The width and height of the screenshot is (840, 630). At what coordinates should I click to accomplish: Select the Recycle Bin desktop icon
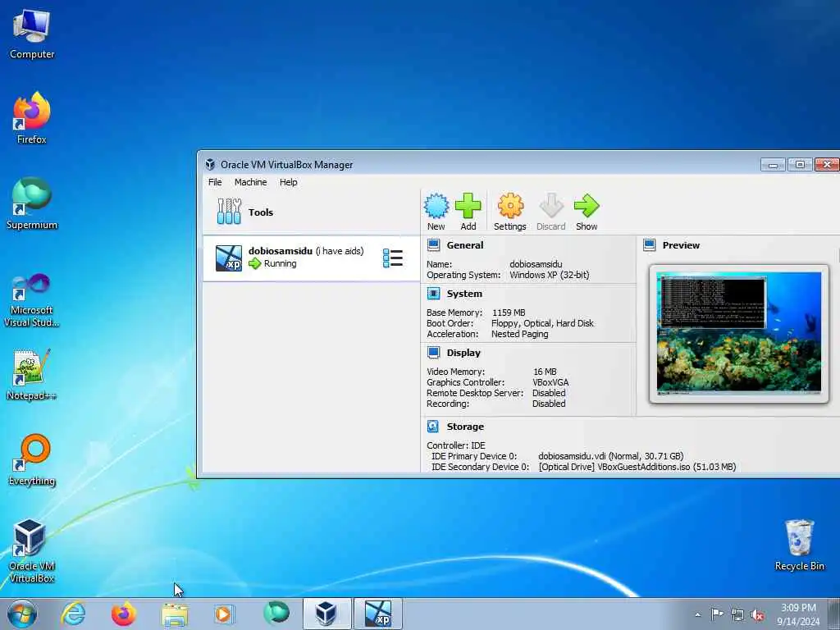799,546
